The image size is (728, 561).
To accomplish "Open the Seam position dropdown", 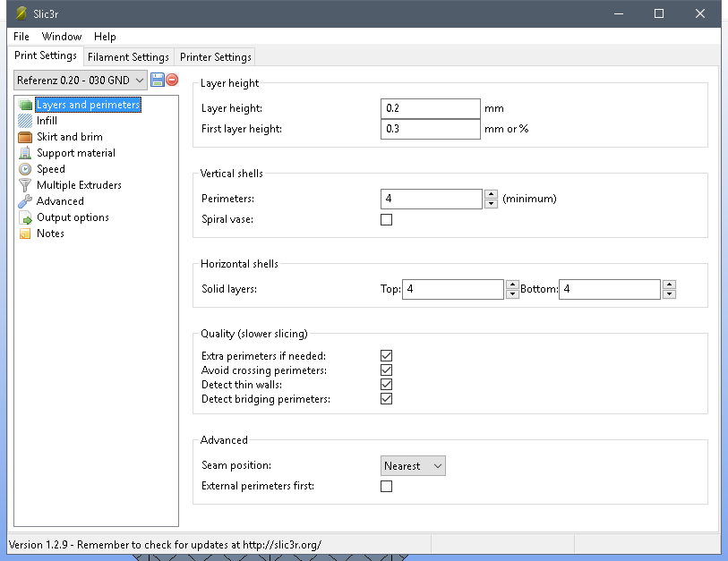I will (413, 466).
